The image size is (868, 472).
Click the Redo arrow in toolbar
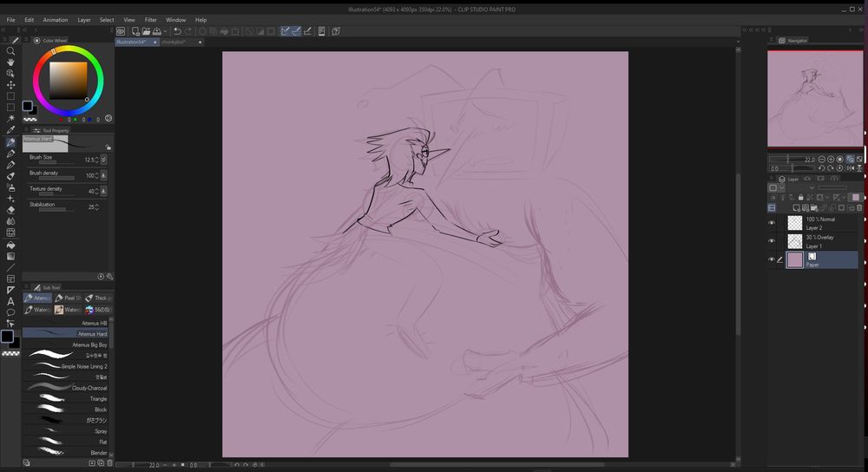coord(188,31)
